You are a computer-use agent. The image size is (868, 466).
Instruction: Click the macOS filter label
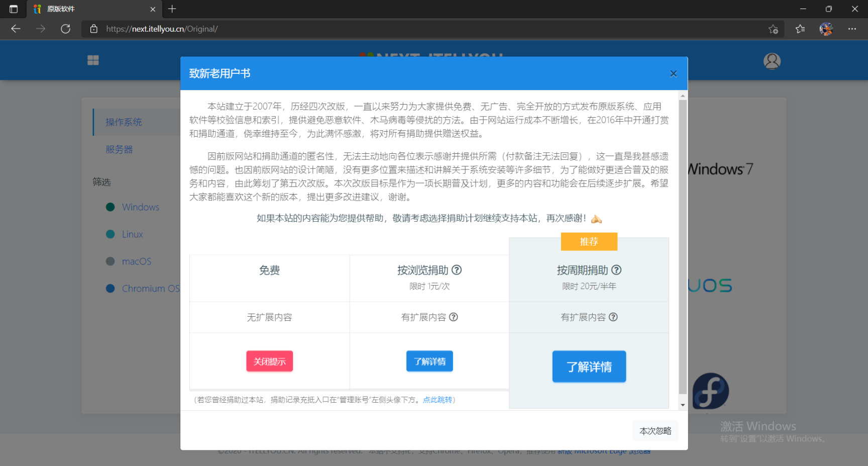point(137,261)
